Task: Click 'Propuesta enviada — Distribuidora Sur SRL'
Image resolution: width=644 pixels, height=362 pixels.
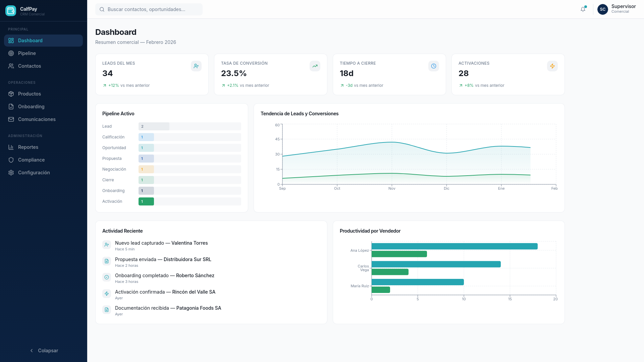Action: (x=163, y=259)
